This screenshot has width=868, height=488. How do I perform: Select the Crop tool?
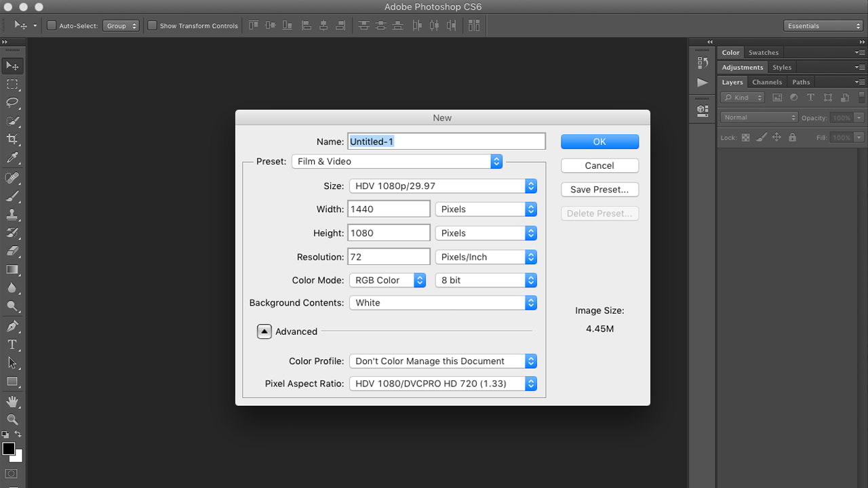point(12,139)
